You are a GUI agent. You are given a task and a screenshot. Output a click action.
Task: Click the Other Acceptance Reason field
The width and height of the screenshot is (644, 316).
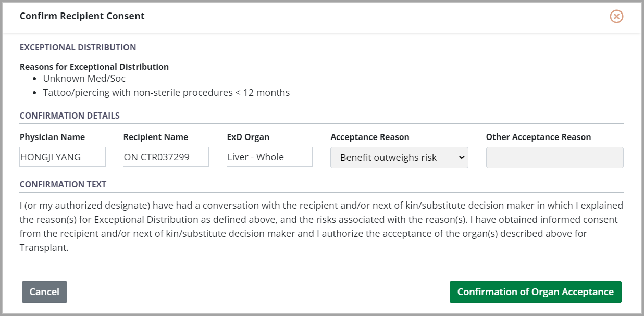[554, 157]
